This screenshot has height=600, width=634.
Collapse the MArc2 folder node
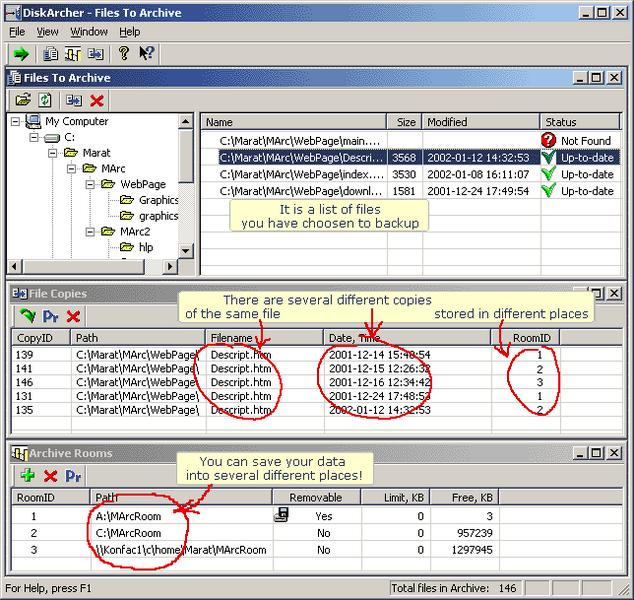(90, 232)
